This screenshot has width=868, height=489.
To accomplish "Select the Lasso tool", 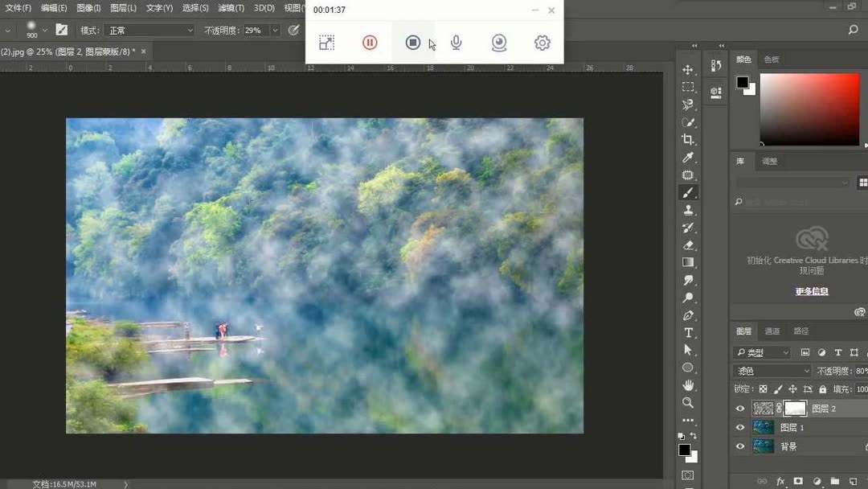I will (688, 104).
